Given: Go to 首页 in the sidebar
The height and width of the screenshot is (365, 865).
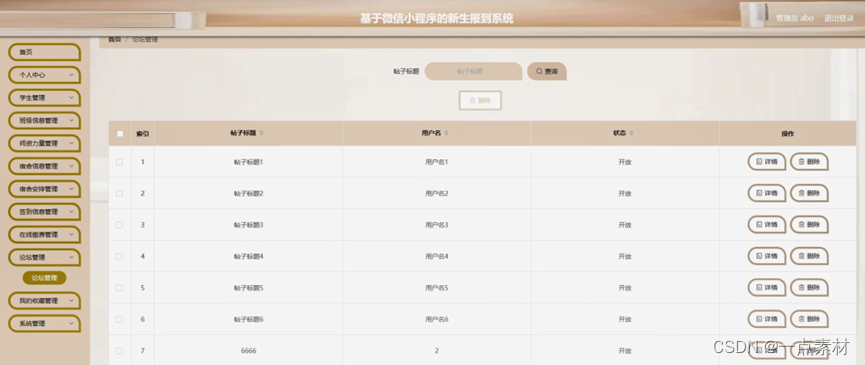Looking at the screenshot, I should 44,52.
